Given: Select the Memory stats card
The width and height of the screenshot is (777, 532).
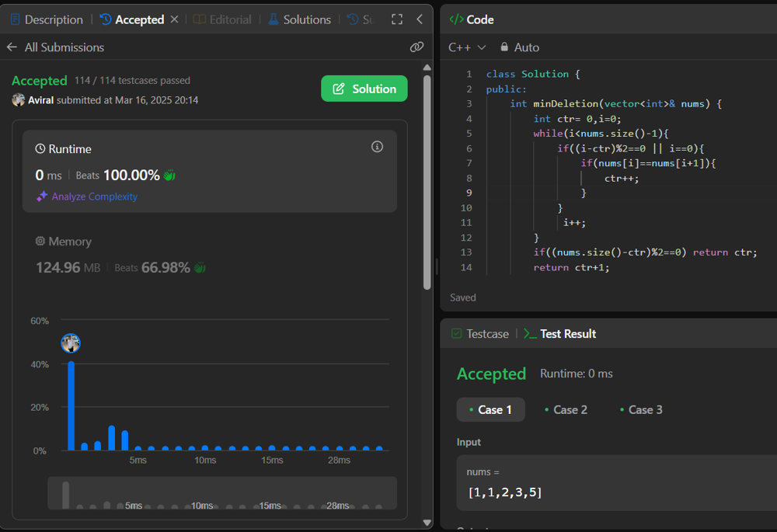Looking at the screenshot, I should (x=210, y=255).
